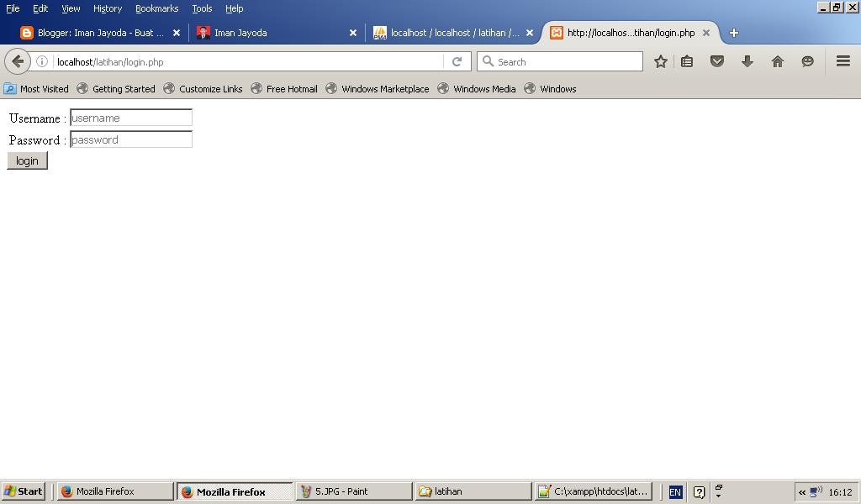Image resolution: width=861 pixels, height=504 pixels.
Task: Open the Windows Start menu
Action: pyautogui.click(x=23, y=491)
